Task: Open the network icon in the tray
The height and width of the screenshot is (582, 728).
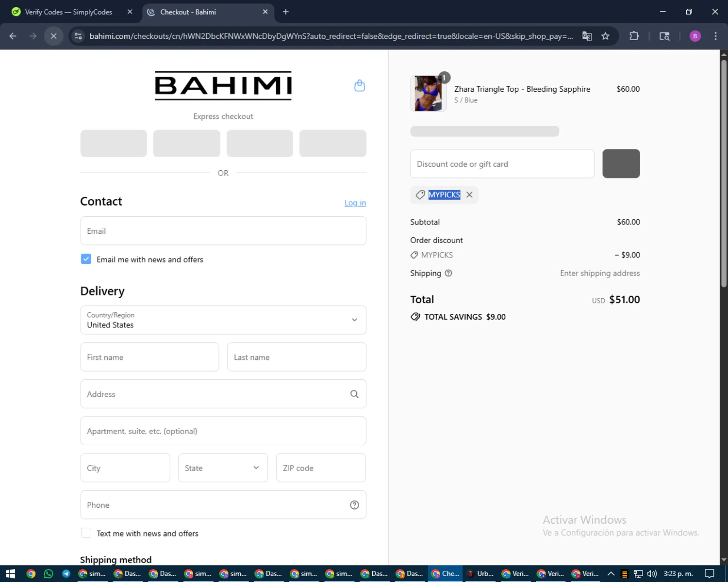Action: pos(638,574)
